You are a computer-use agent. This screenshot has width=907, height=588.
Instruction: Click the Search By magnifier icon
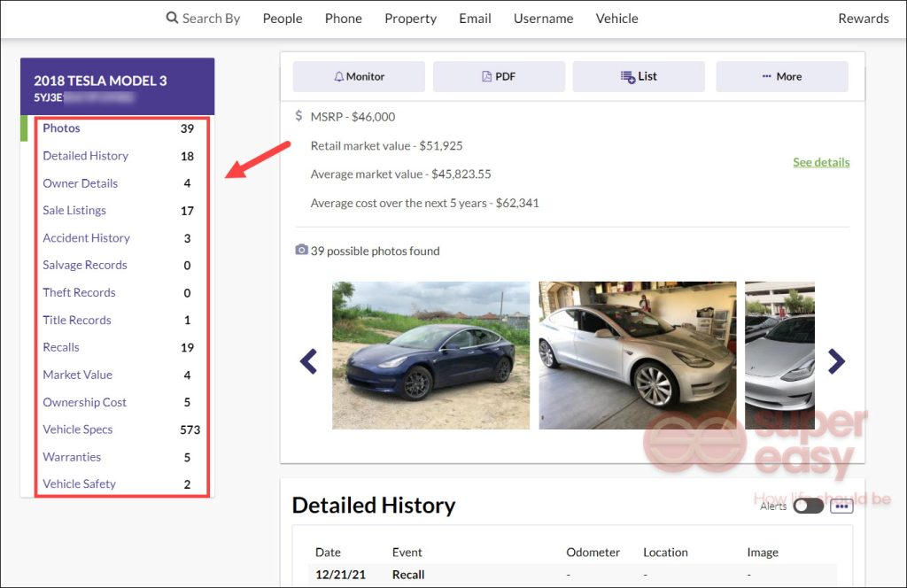click(x=172, y=18)
